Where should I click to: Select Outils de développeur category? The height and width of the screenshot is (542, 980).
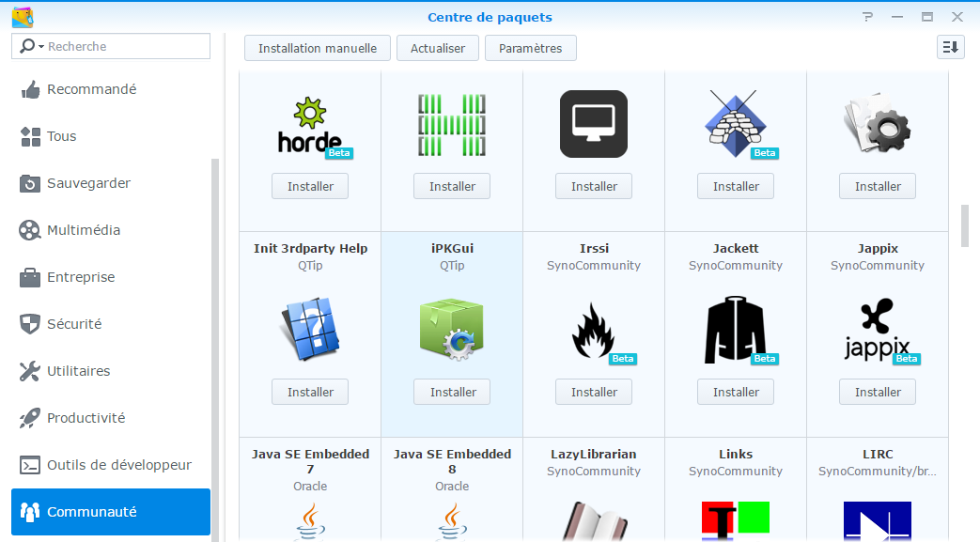(x=111, y=464)
